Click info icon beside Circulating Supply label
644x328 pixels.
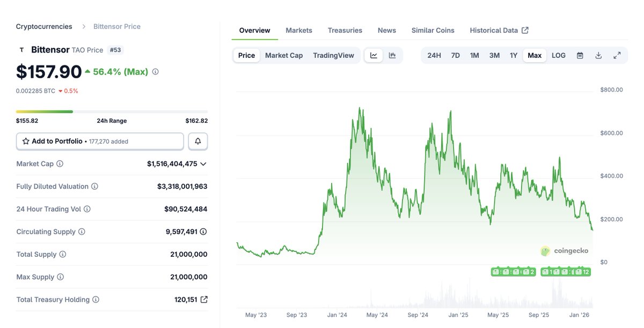point(82,232)
